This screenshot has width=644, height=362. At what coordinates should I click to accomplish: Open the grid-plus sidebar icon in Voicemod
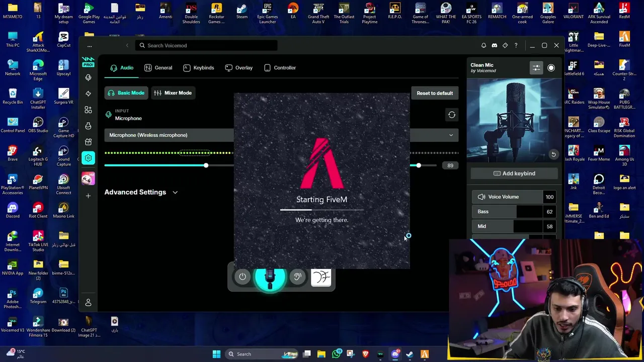click(88, 110)
